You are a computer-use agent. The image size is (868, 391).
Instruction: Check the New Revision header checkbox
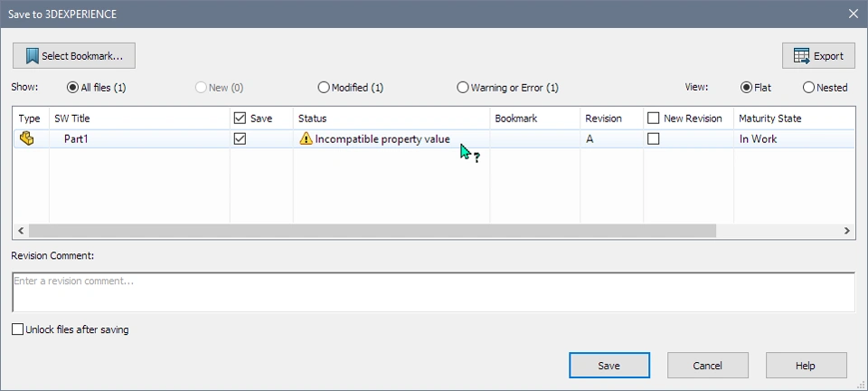654,119
